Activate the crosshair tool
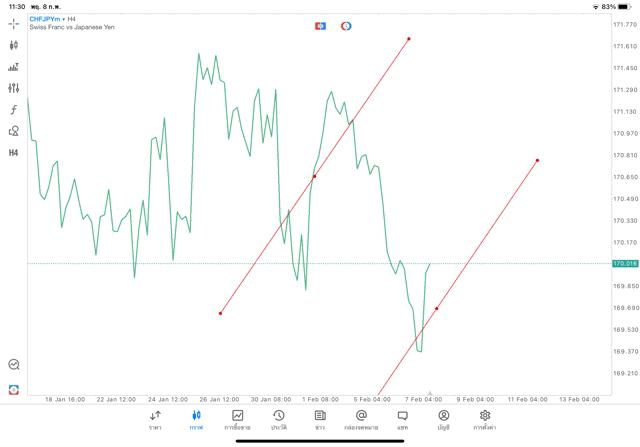 pos(14,24)
